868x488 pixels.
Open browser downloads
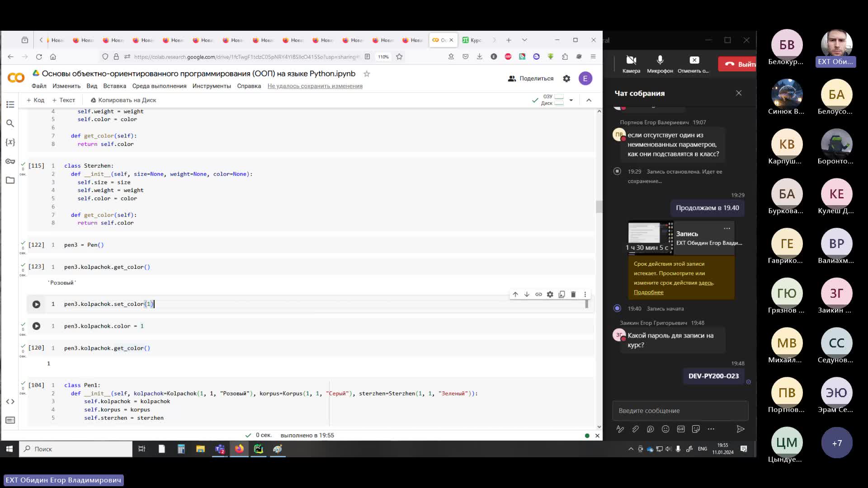[x=479, y=56]
